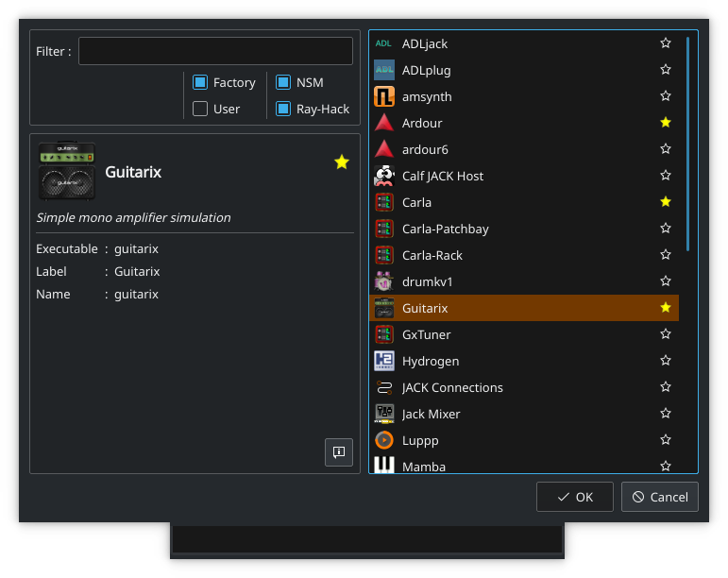The height and width of the screenshot is (578, 728).
Task: Open the template info button in details panel
Action: tap(339, 452)
